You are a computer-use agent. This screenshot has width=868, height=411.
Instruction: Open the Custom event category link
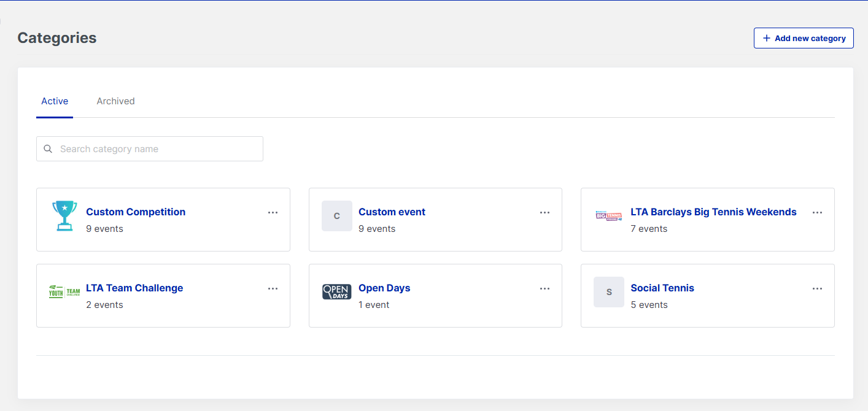(392, 212)
